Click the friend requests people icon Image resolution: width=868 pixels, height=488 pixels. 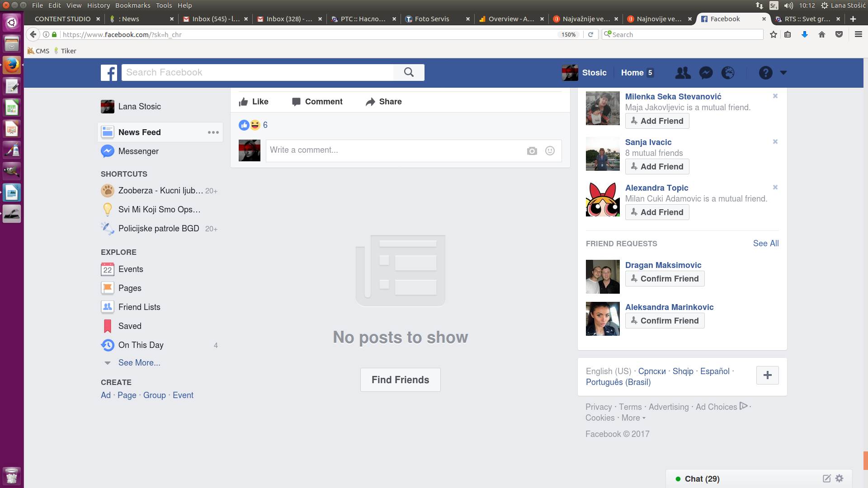(x=683, y=73)
